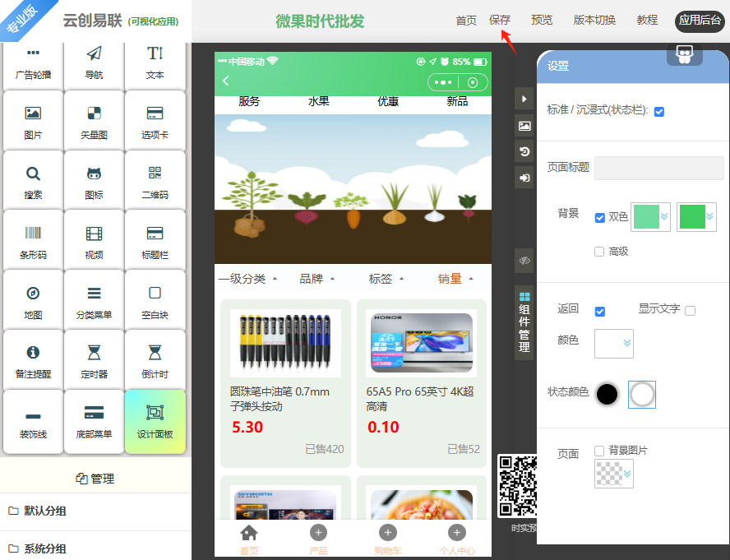Open the 一级分类 category filter dropdown
The width and height of the screenshot is (730, 560).
(x=247, y=279)
